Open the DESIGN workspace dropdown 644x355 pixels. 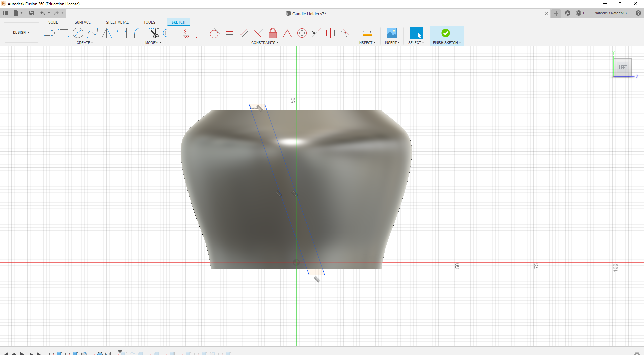(21, 32)
